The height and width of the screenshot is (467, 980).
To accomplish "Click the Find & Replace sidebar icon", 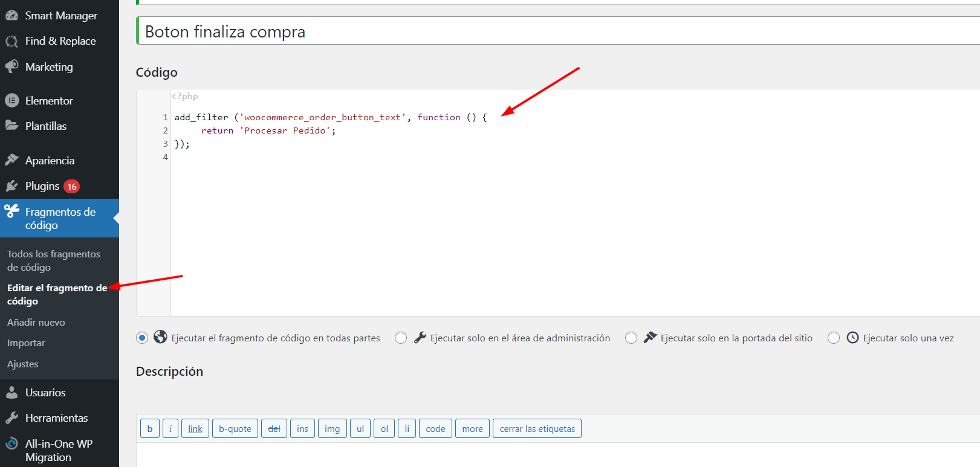I will (x=11, y=41).
